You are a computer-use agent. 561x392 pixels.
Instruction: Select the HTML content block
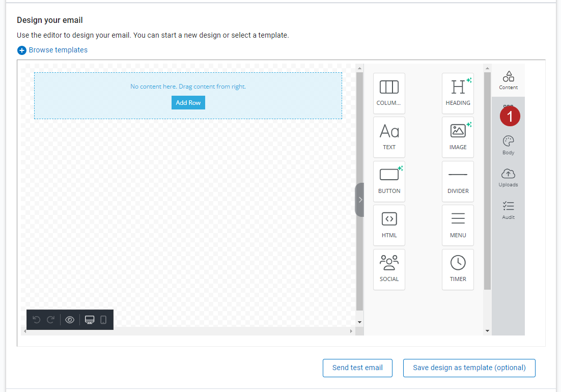pos(389,225)
